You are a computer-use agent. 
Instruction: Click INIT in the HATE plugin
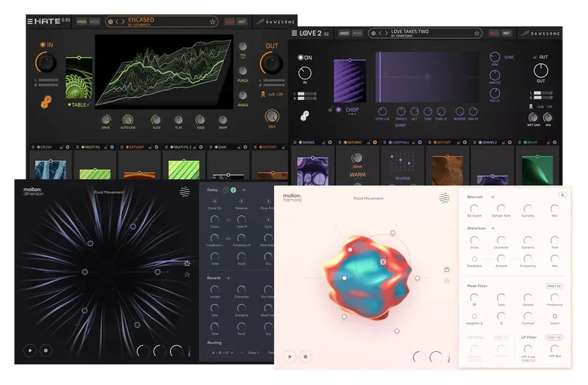(x=243, y=22)
